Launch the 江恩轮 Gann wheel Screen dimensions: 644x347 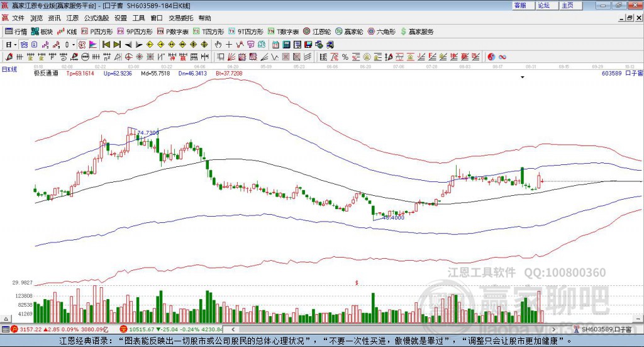point(317,31)
